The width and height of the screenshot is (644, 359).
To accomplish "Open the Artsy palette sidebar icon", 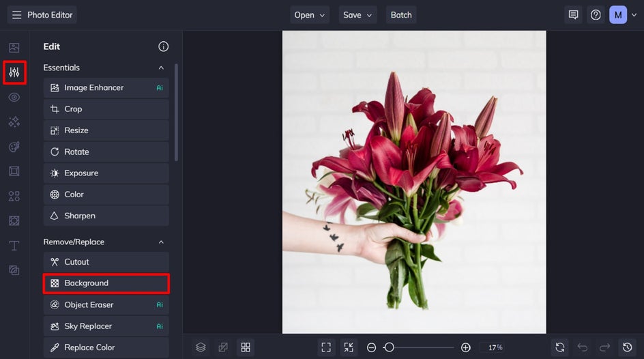I will tap(14, 147).
